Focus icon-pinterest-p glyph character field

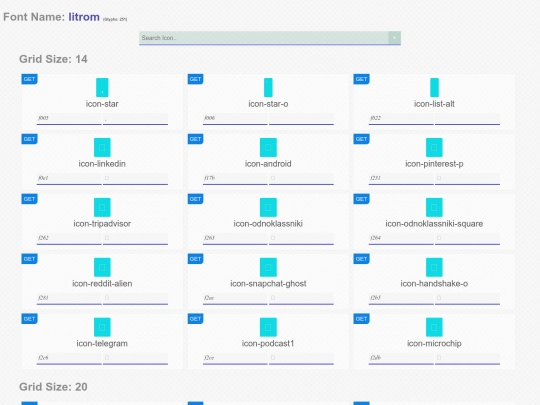(467, 178)
